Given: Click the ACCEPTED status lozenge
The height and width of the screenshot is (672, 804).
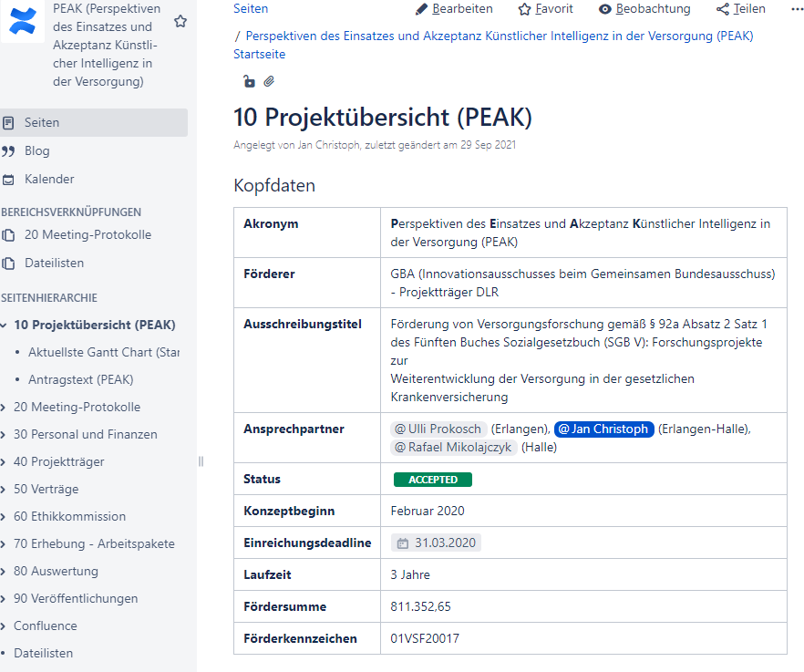Looking at the screenshot, I should click(x=433, y=480).
